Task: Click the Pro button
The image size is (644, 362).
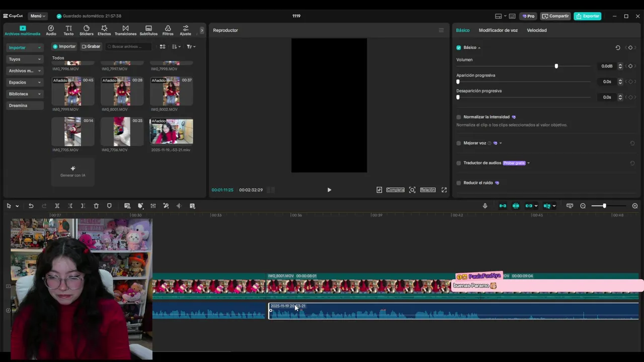Action: [528, 16]
